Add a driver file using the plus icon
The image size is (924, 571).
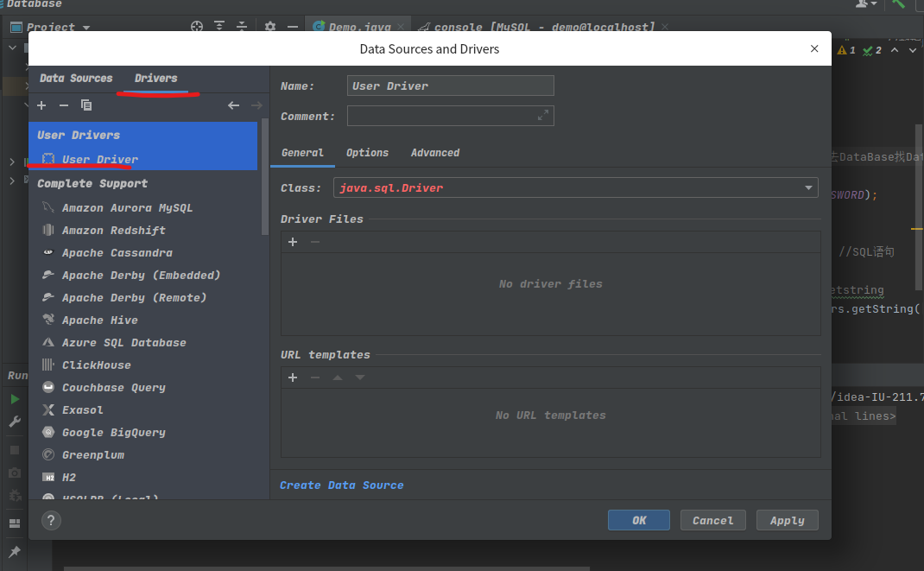(x=292, y=242)
